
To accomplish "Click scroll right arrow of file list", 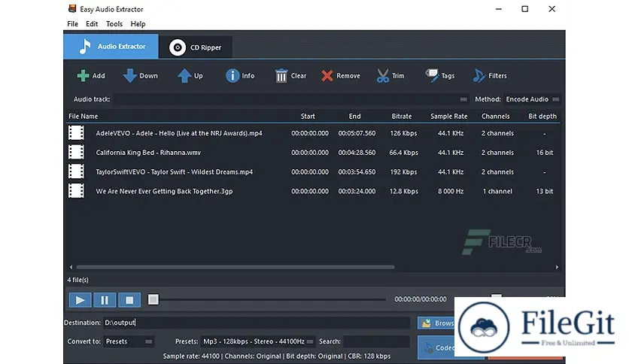I will 557,267.
